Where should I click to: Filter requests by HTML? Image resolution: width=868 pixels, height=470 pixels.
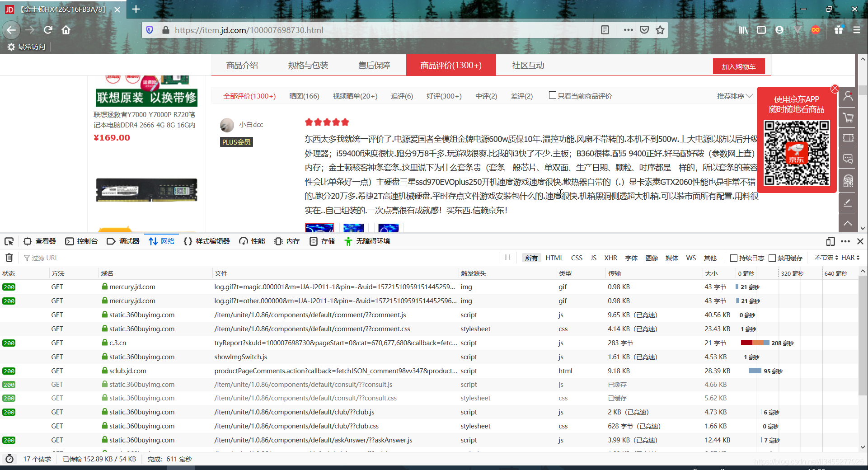coord(554,258)
